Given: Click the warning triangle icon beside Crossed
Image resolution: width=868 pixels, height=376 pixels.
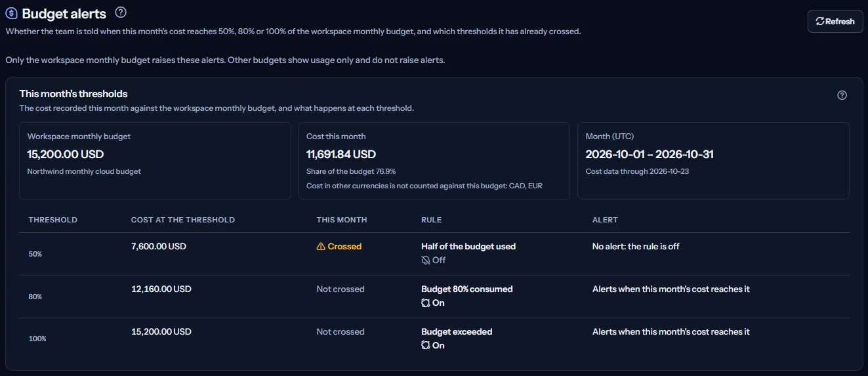Looking at the screenshot, I should (x=321, y=247).
